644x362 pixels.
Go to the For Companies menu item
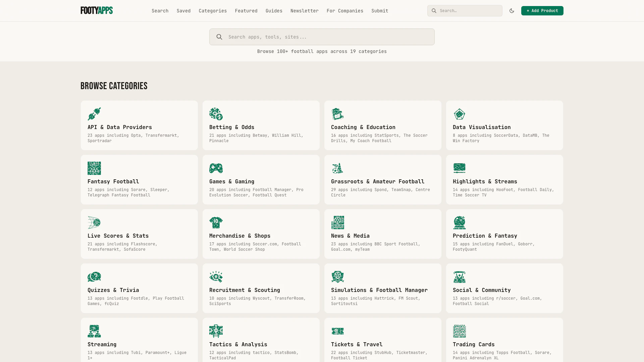(x=345, y=11)
